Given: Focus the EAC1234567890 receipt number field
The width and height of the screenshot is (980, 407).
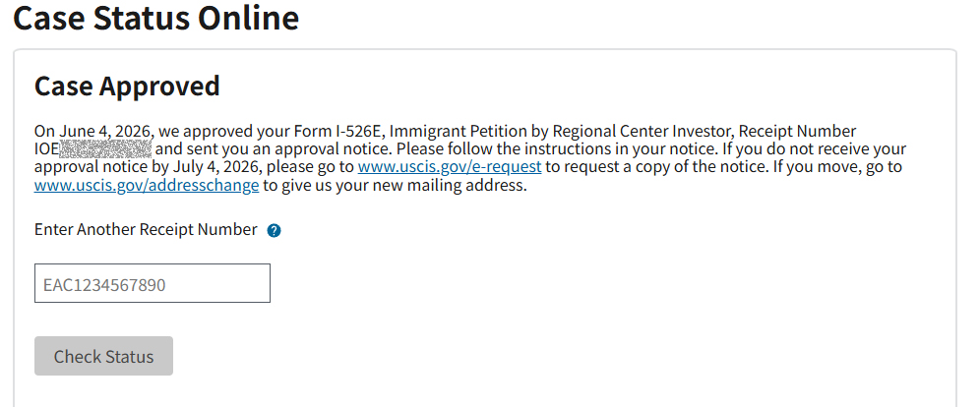Looking at the screenshot, I should [152, 283].
